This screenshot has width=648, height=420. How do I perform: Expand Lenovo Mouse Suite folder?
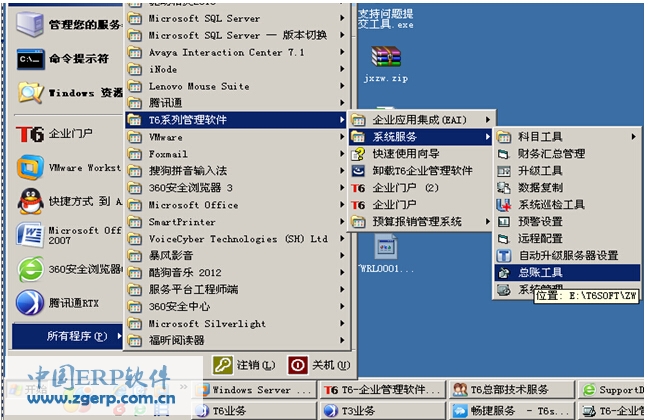(236, 86)
